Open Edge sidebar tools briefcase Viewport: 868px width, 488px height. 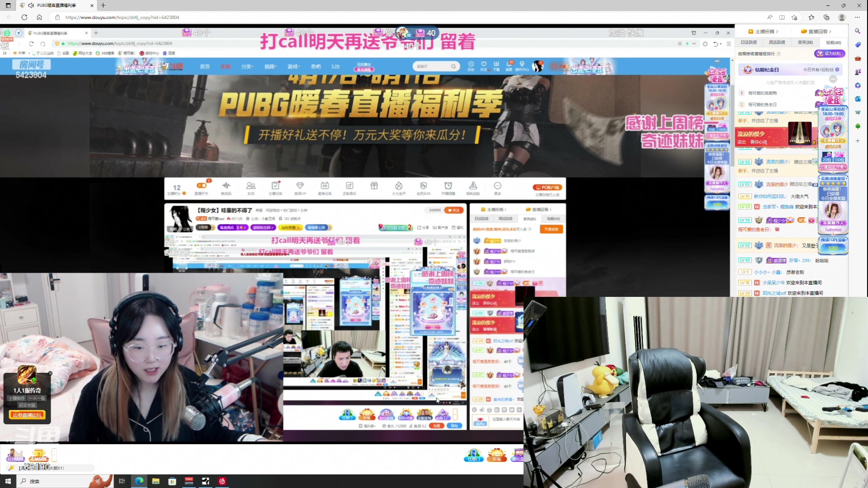[x=858, y=58]
